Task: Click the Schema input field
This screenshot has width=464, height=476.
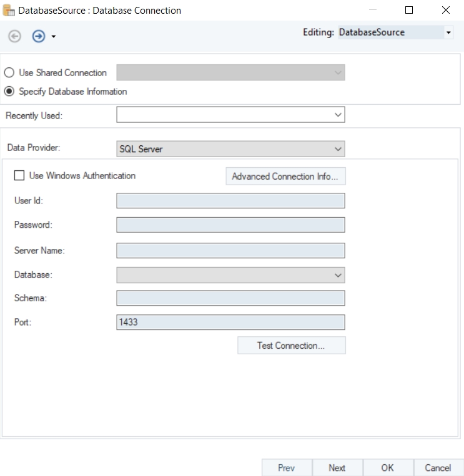Action: (230, 298)
